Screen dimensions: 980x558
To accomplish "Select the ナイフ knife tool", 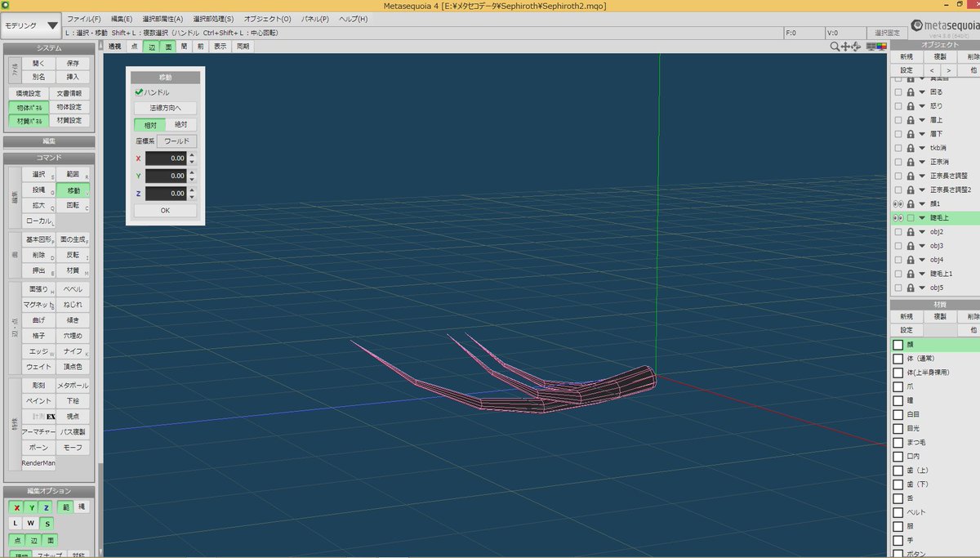I will pos(73,351).
